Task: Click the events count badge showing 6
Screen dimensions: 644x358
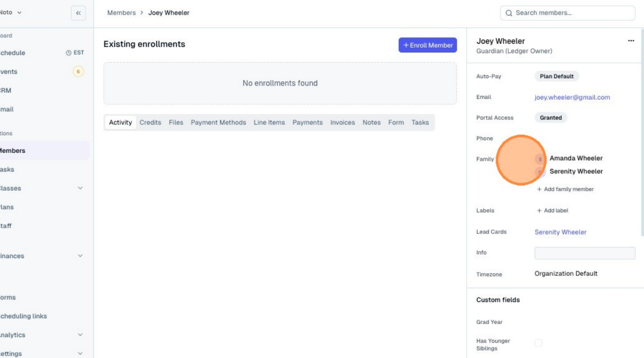Action: [x=78, y=72]
